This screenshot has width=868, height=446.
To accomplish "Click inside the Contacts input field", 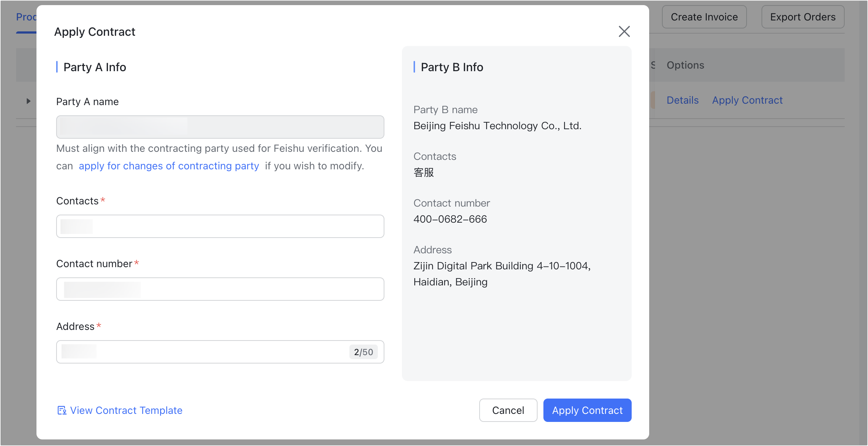I will [x=220, y=226].
